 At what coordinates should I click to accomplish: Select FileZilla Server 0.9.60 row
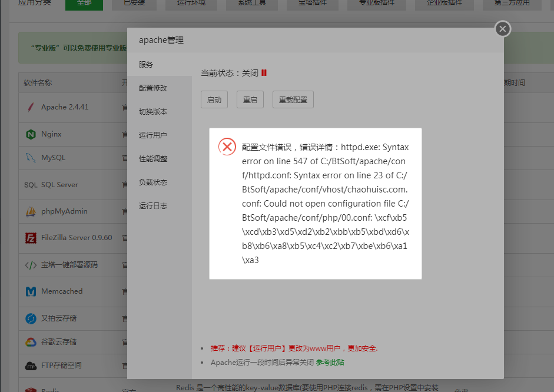click(x=77, y=238)
